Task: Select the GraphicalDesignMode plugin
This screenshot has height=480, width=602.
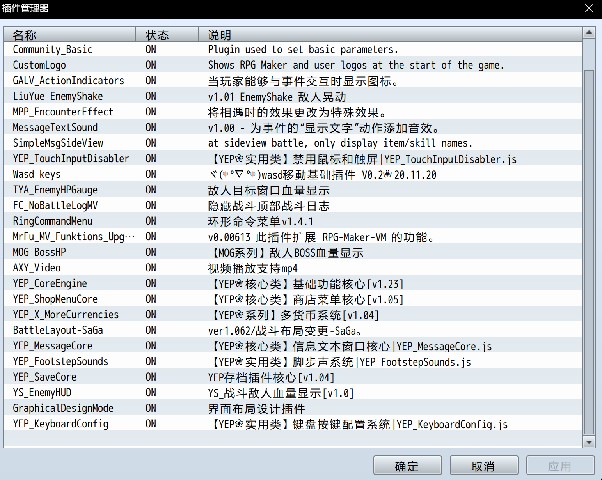Action: 293,408
